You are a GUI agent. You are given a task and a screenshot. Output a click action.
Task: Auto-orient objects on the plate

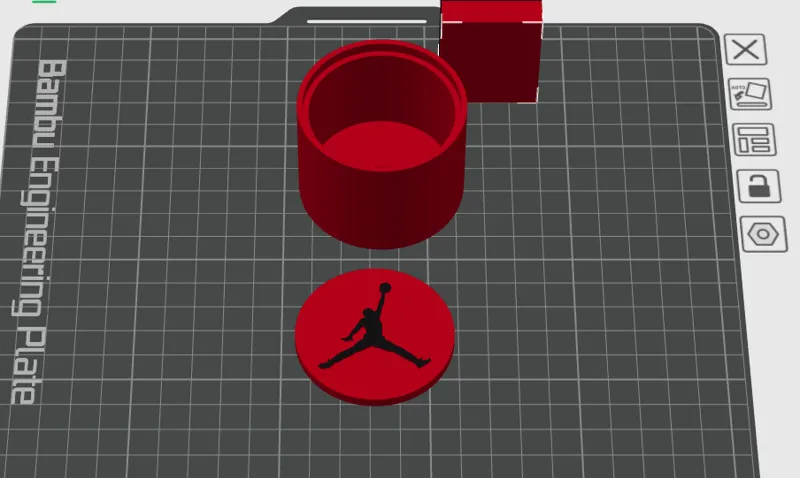(750, 94)
